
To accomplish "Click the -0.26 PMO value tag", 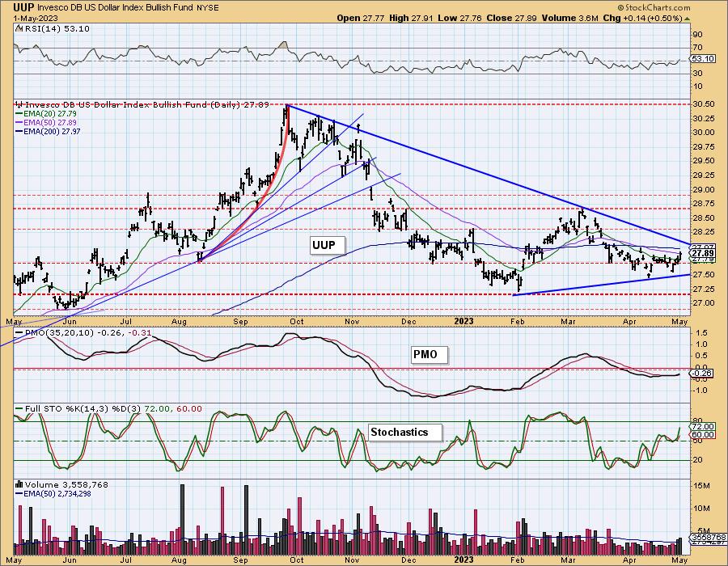I will point(702,373).
